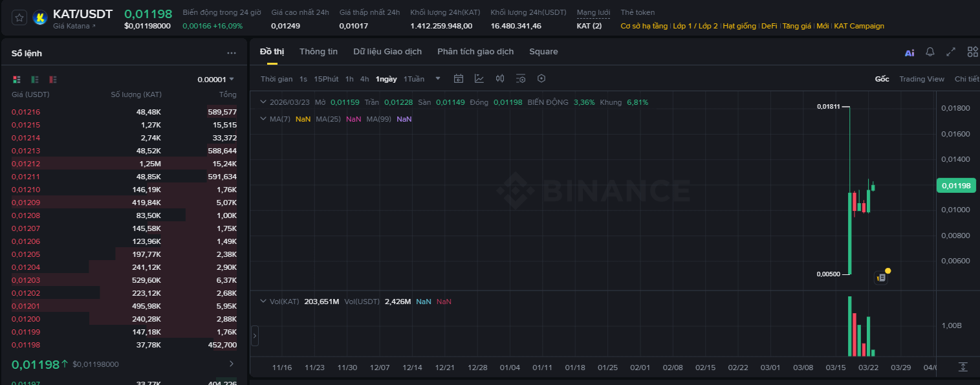This screenshot has width=980, height=385.
Task: Open Mạng lưới network label
Action: click(x=593, y=13)
